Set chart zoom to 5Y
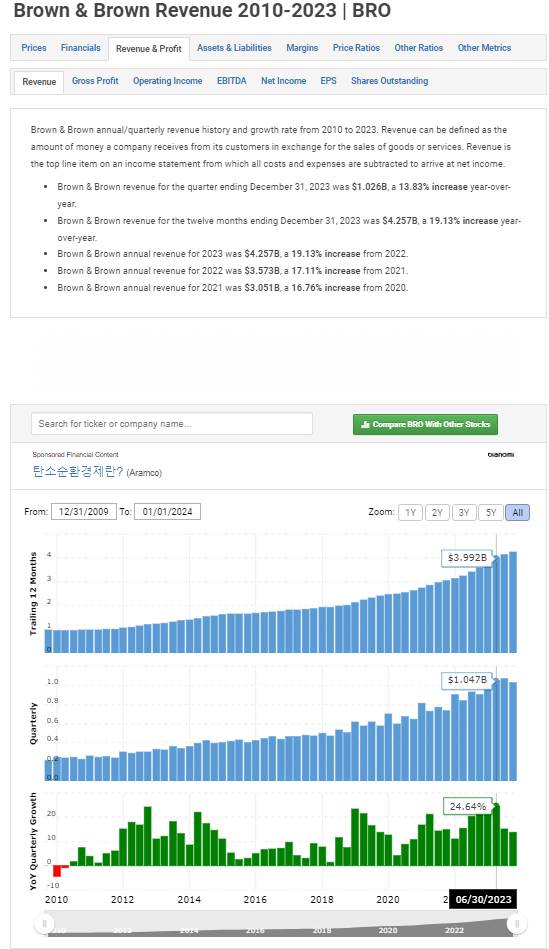Screen dimensions: 549x949 point(491,513)
